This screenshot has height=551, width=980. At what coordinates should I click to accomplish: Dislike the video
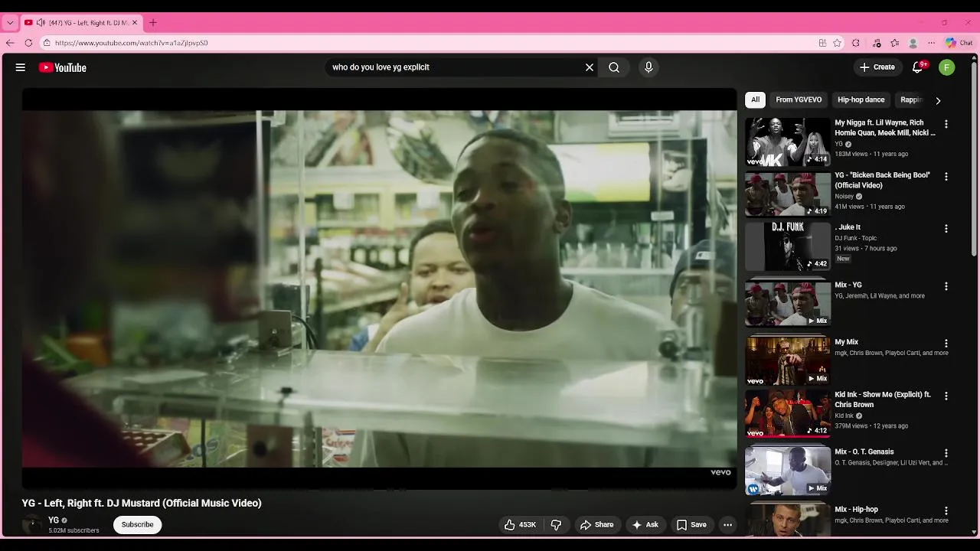[x=556, y=525]
